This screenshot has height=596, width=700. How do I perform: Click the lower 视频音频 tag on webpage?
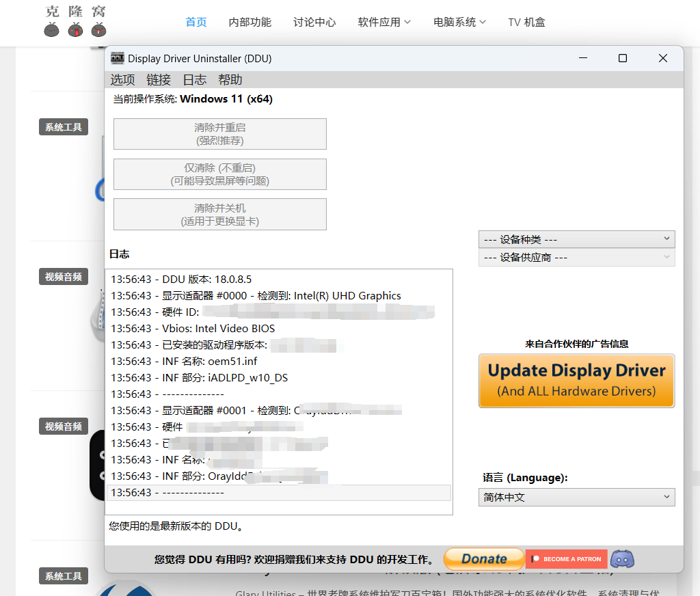coord(64,426)
